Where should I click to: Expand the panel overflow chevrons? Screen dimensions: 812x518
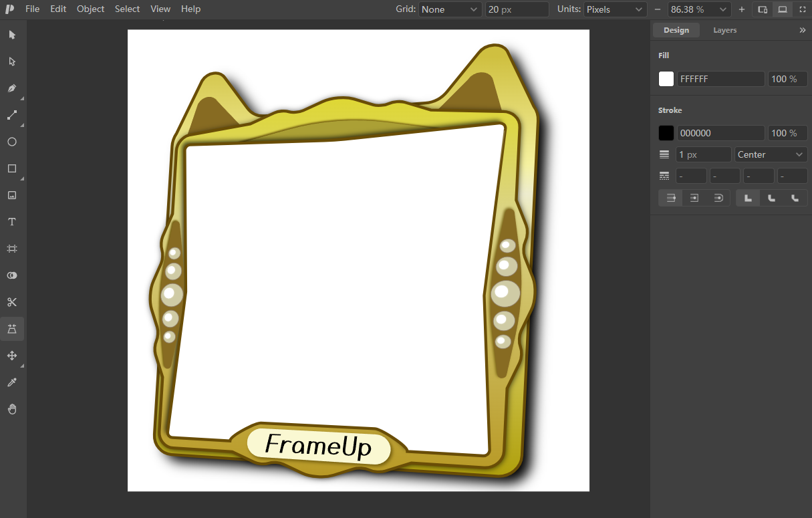click(x=803, y=30)
